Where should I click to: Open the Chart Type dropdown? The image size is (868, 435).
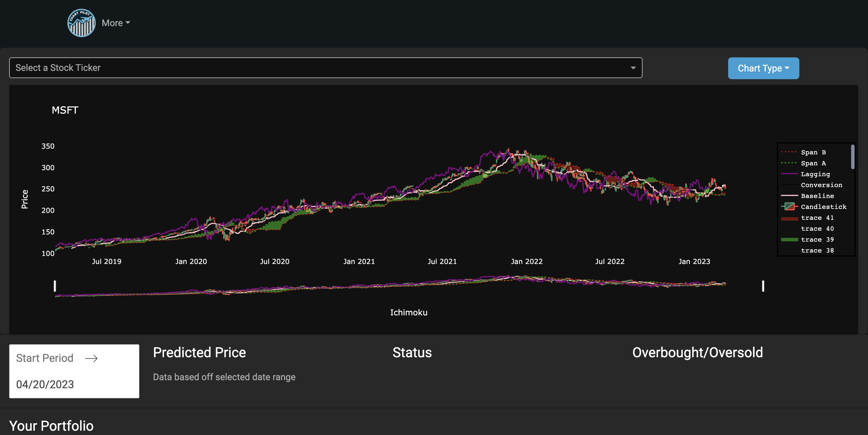[x=764, y=68]
